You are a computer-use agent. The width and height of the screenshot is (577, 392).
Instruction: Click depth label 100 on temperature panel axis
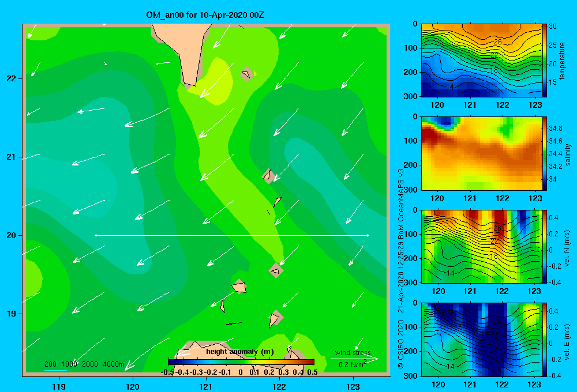pyautogui.click(x=411, y=48)
